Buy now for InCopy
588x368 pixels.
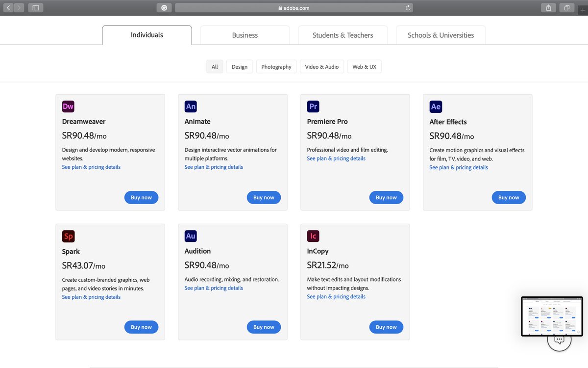tap(386, 327)
